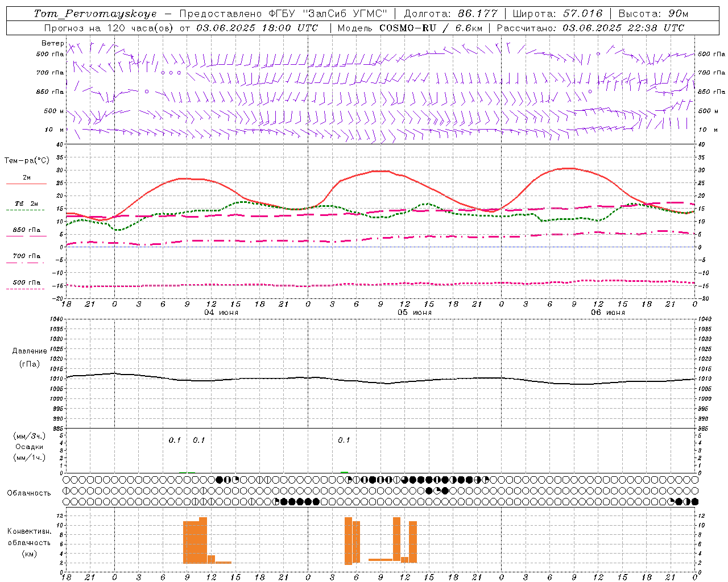This screenshot has width=728, height=582.
Task: Click the Тем-ра(°C) panel label
Action: pos(26,161)
